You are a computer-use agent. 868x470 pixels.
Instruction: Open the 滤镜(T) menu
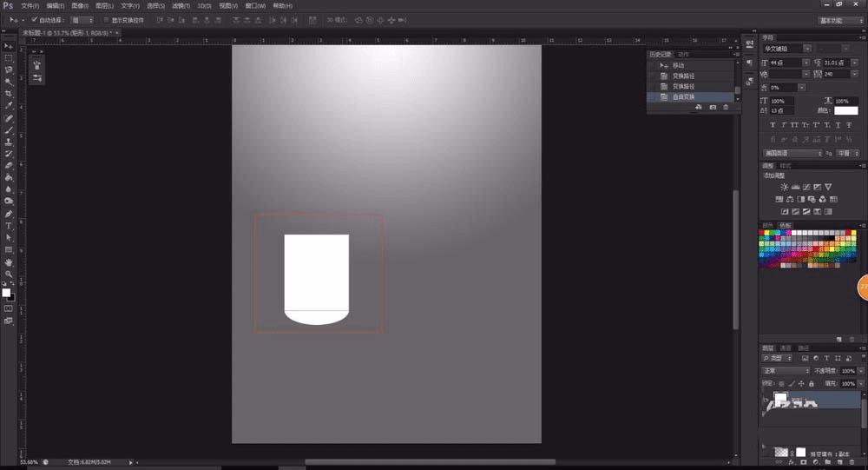coord(181,5)
